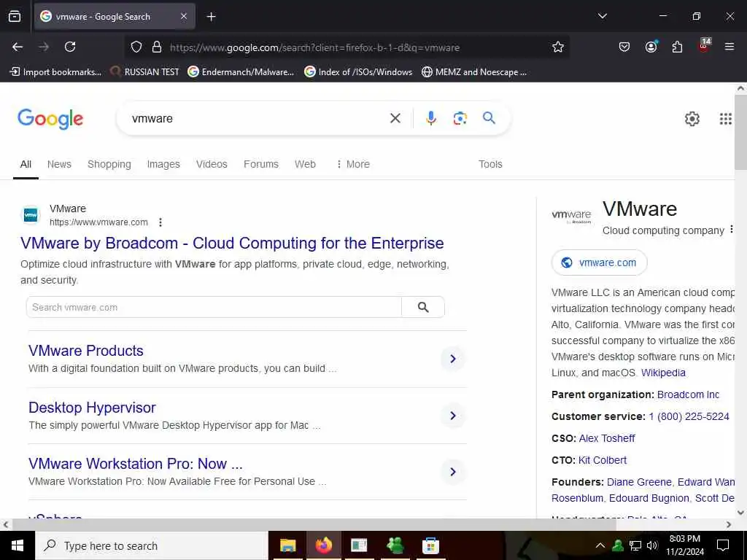This screenshot has height=560, width=747.
Task: Open Google apps grid
Action: click(725, 119)
